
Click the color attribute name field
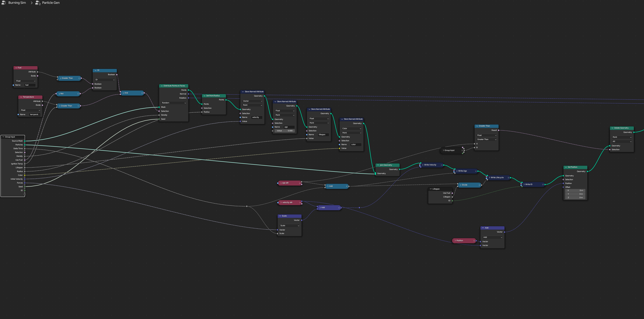tap(356, 145)
